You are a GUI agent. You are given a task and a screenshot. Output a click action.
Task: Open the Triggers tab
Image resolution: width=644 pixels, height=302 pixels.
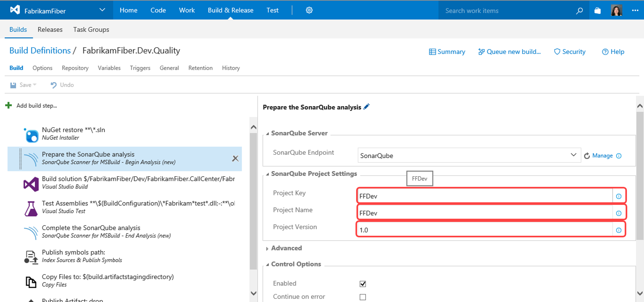140,68
